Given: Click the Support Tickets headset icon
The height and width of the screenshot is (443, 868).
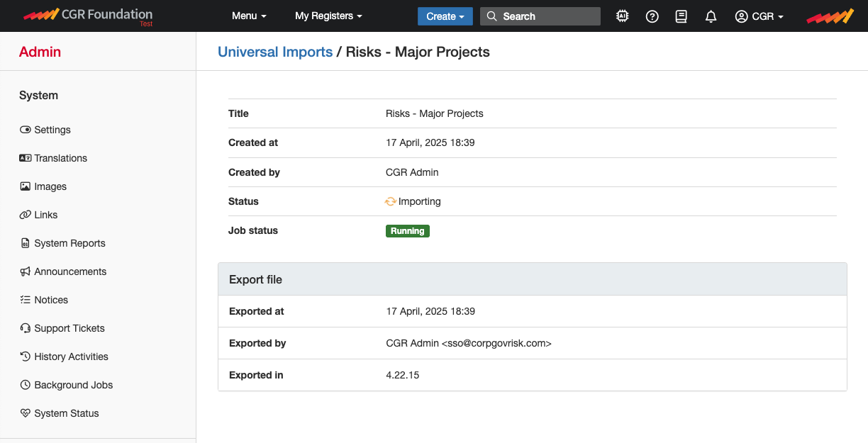Looking at the screenshot, I should point(26,328).
